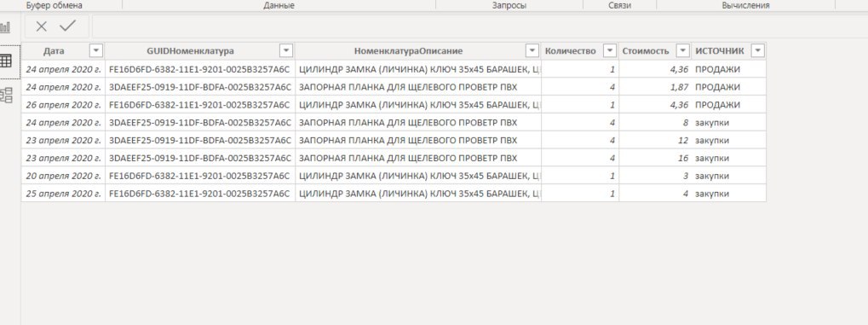Open the ИСТОЧНИК column filter dropdown

[758, 51]
